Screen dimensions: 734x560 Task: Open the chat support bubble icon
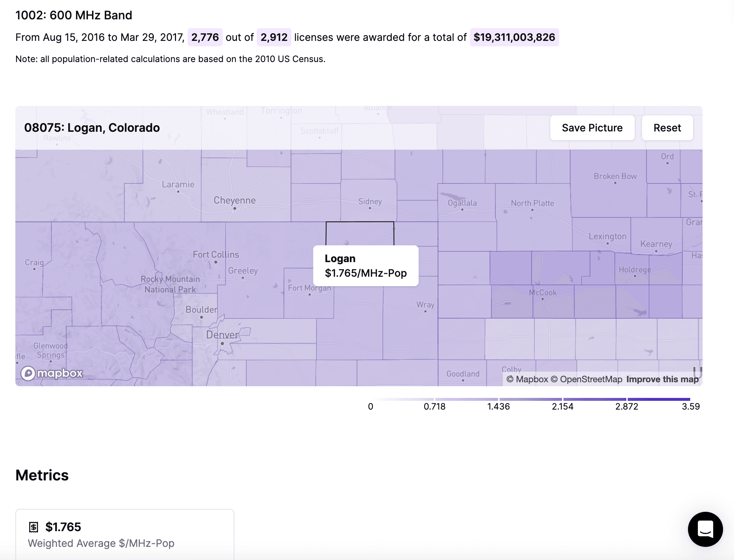pyautogui.click(x=705, y=529)
